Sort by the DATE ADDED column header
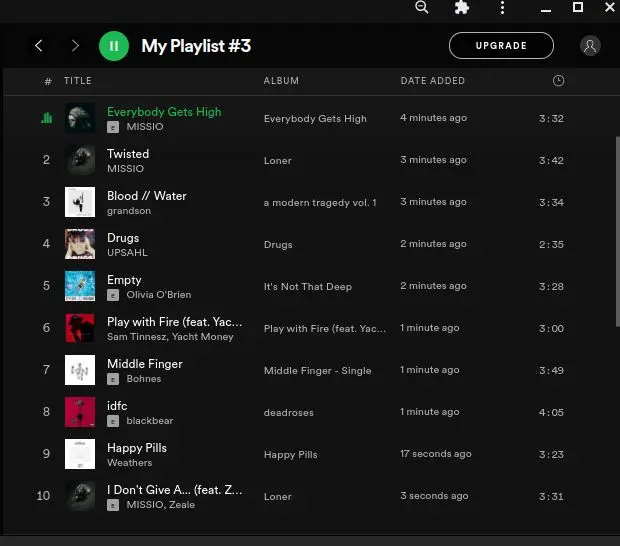Viewport: 620px width, 546px height. pos(433,81)
